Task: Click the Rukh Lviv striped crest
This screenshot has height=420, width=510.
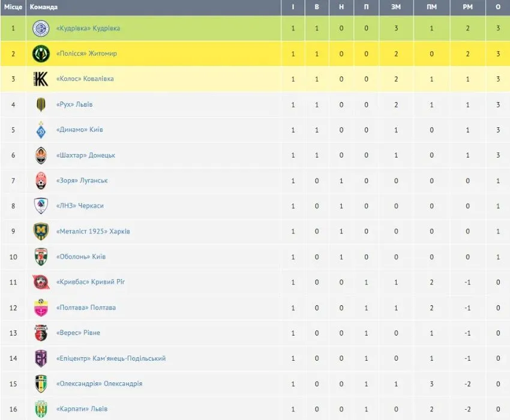Action: [x=41, y=104]
